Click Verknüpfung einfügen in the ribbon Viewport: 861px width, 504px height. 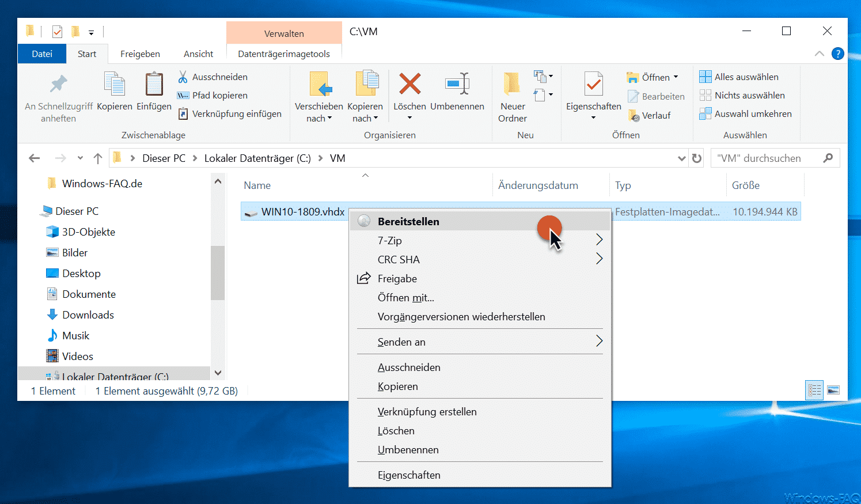tap(230, 113)
